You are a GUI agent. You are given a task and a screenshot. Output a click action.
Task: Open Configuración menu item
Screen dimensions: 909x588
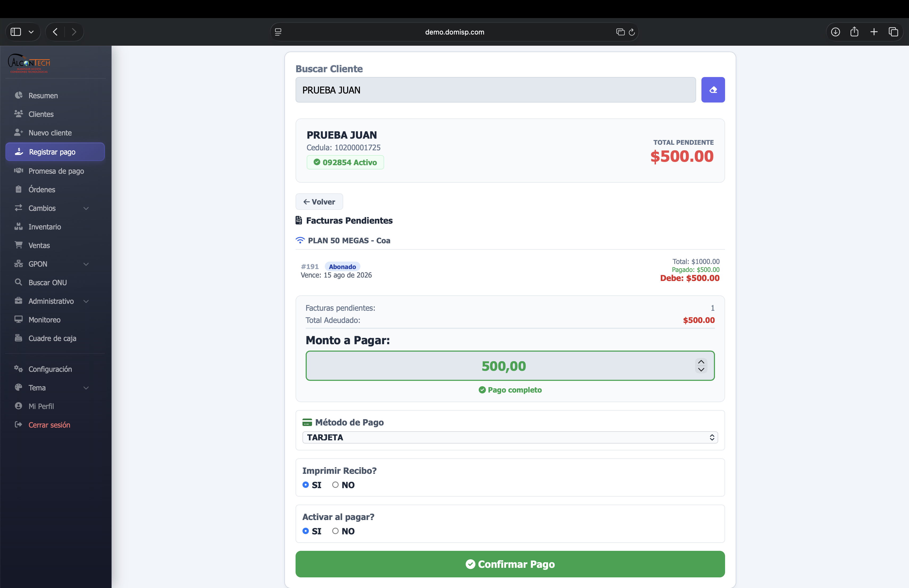click(x=55, y=369)
